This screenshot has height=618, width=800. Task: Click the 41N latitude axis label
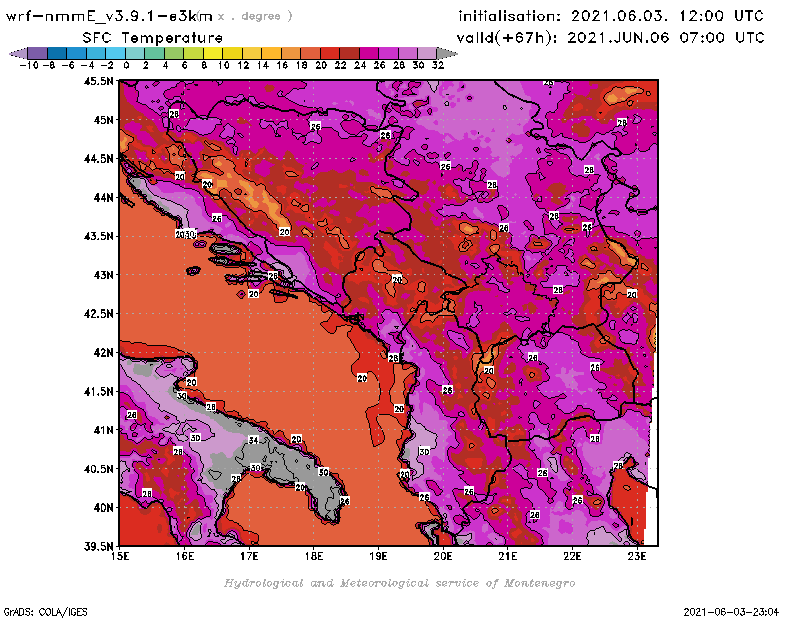pyautogui.click(x=103, y=430)
